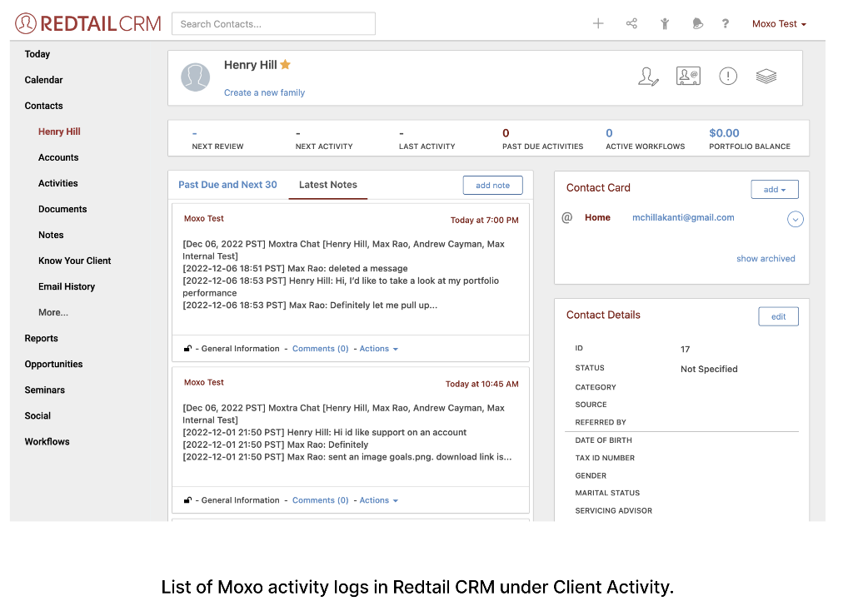Open Comments (0) on 7:00 PM note
This screenshot has height=616, width=853.
pos(321,349)
